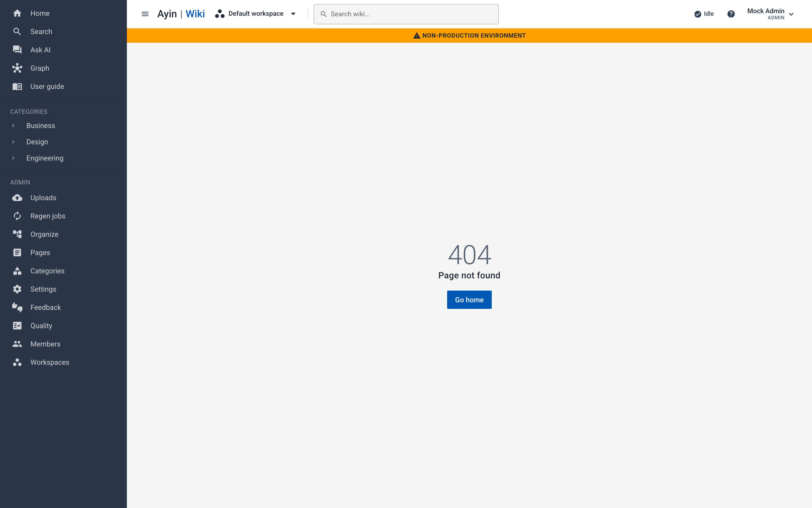Click the Quality label in admin list
This screenshot has height=508, width=812.
(x=41, y=326)
